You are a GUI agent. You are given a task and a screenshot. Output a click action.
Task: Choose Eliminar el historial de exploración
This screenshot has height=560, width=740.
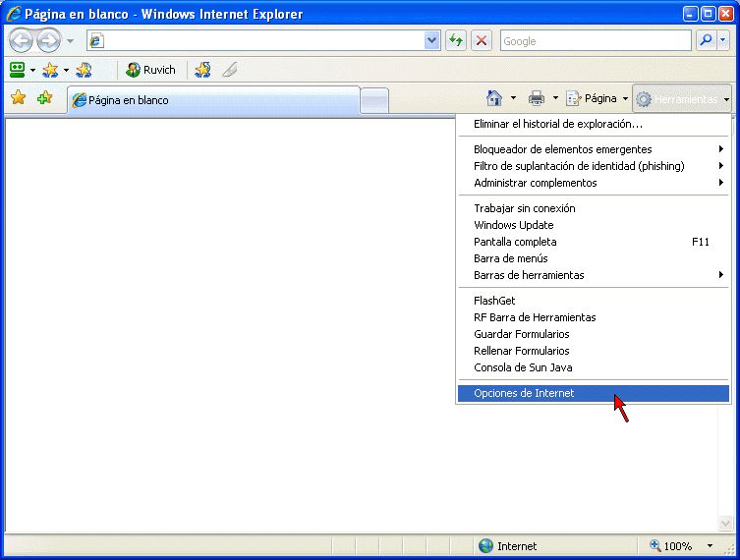[594, 124]
